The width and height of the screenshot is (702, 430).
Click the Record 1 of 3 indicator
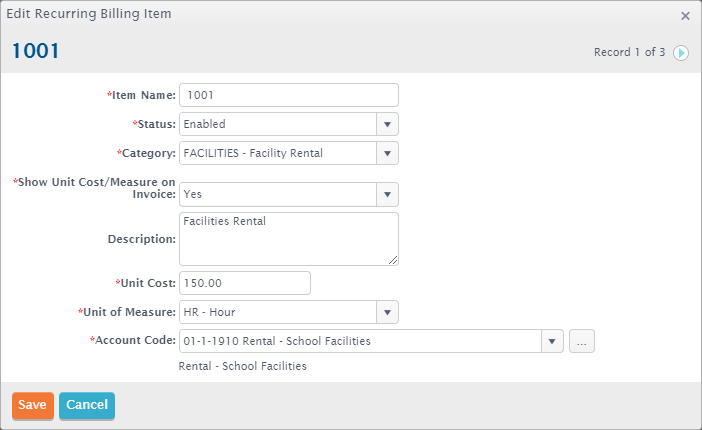click(629, 52)
